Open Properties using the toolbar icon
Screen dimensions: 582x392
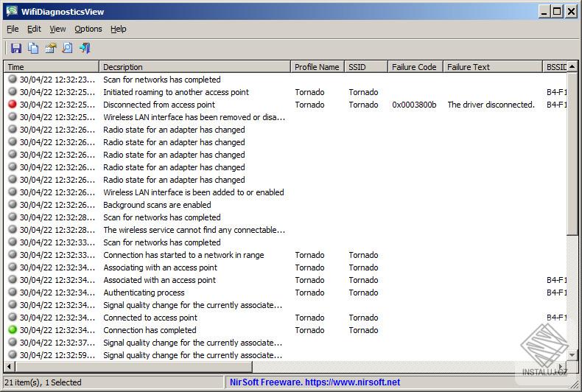coord(50,49)
